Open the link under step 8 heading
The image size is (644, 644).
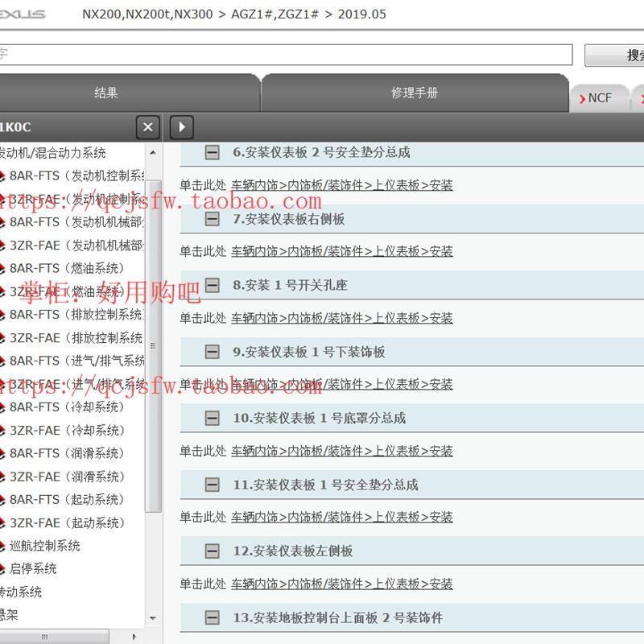341,318
